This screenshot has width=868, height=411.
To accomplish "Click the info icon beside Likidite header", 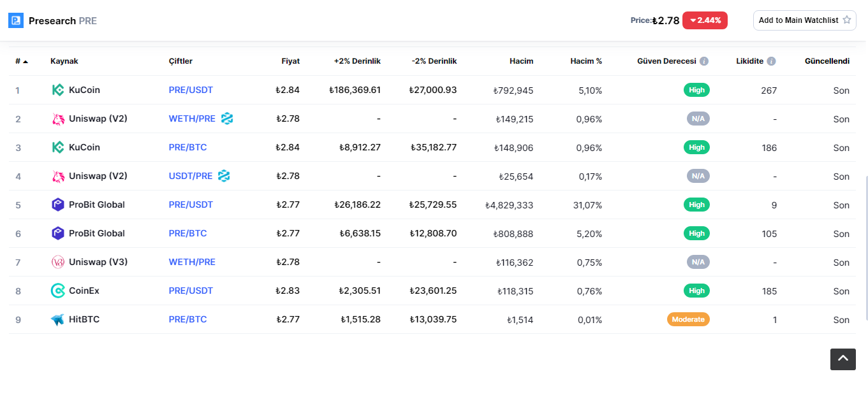I will [x=771, y=61].
